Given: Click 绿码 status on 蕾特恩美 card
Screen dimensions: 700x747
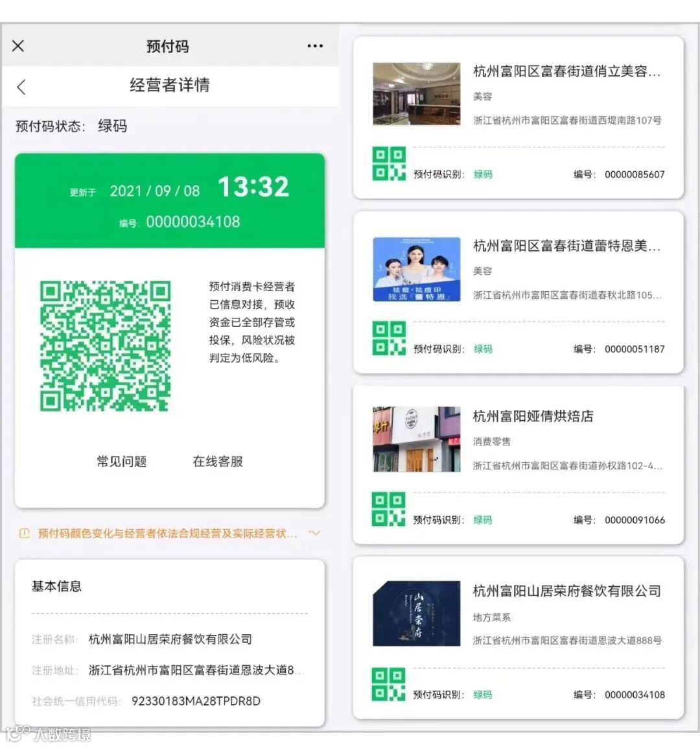Looking at the screenshot, I should (483, 349).
